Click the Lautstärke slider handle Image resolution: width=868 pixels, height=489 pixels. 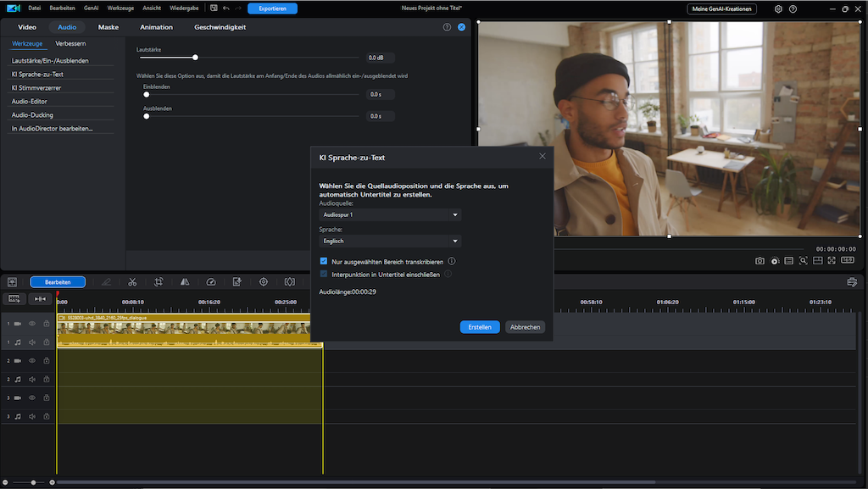click(195, 58)
